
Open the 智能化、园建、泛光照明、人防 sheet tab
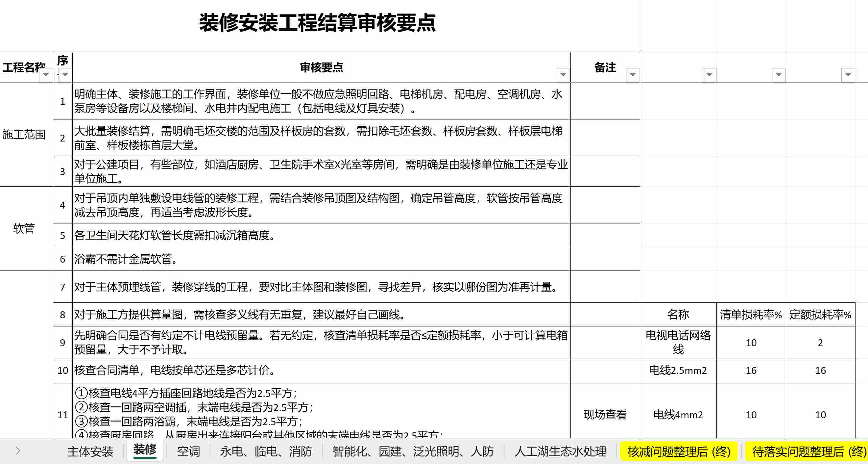413,451
